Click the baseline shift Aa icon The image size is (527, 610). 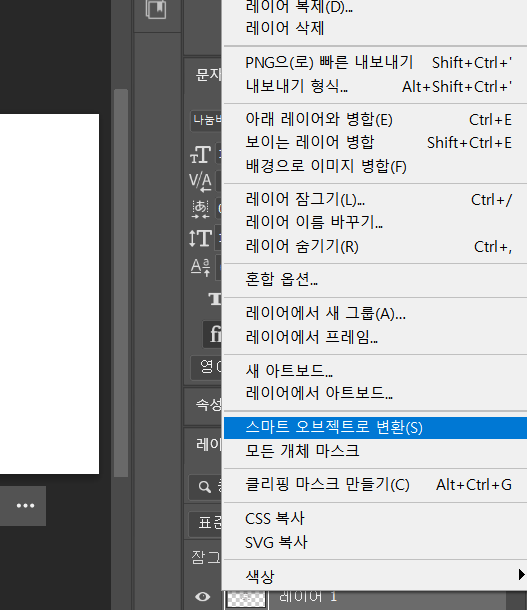click(x=201, y=267)
